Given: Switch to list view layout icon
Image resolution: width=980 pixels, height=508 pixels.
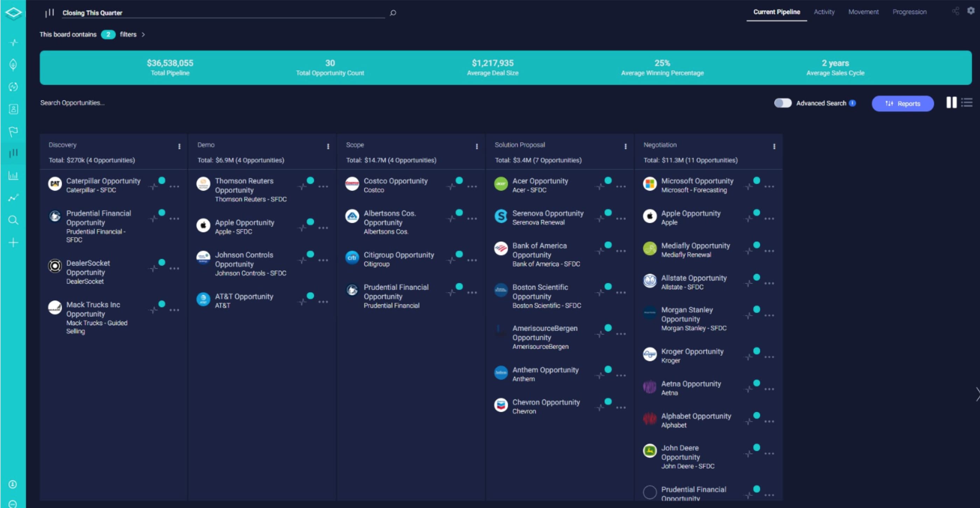Looking at the screenshot, I should point(967,103).
